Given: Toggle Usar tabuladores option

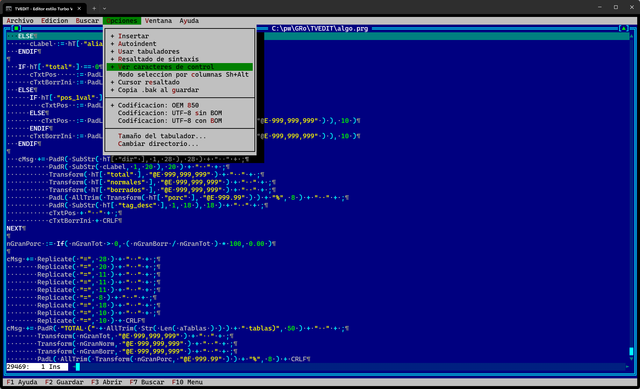Looking at the screenshot, I should 180,51.
